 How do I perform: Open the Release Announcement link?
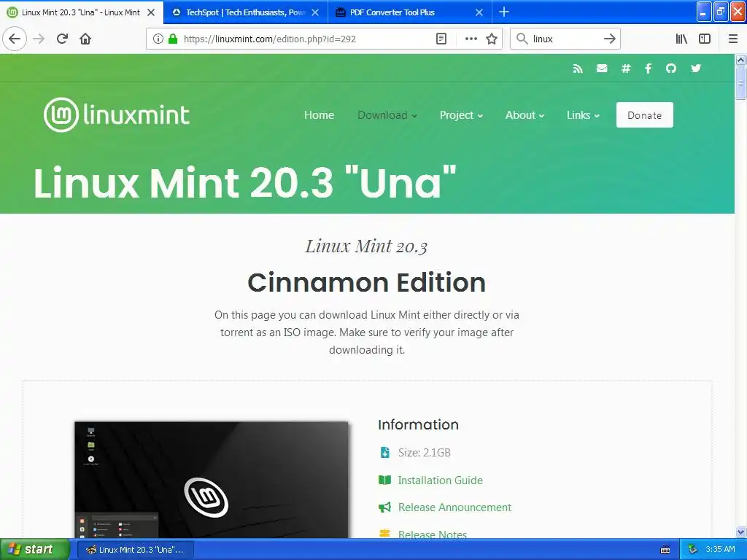pyautogui.click(x=454, y=507)
